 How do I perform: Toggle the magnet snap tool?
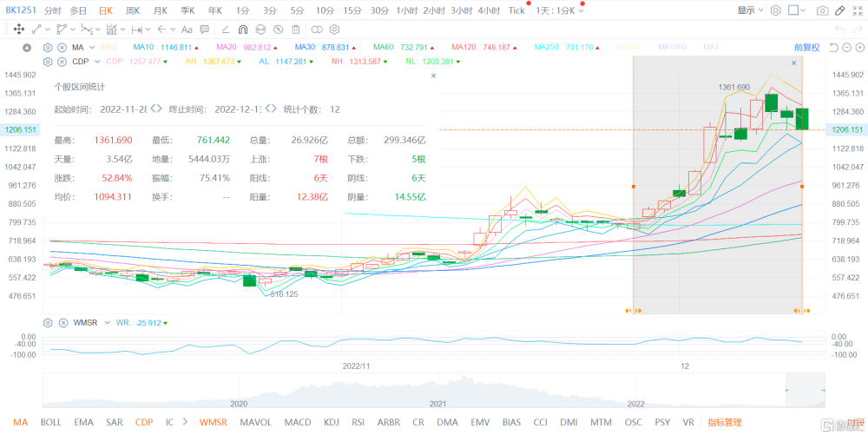tap(242, 30)
